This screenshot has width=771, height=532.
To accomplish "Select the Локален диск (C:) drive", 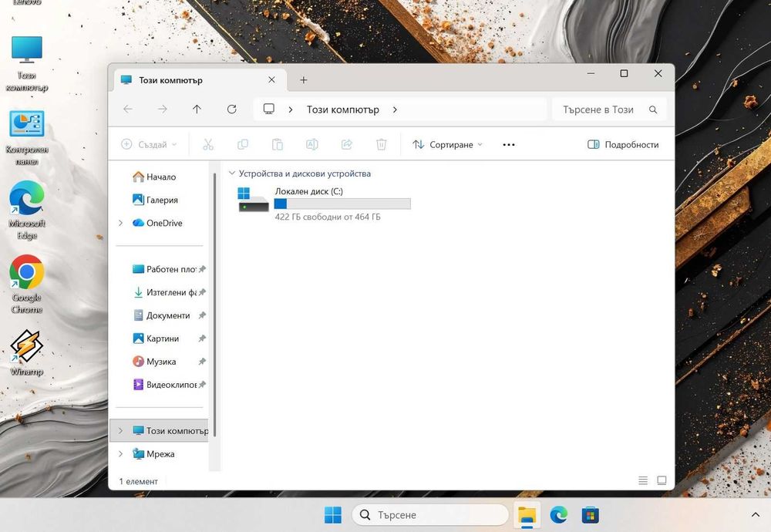I will point(324,204).
